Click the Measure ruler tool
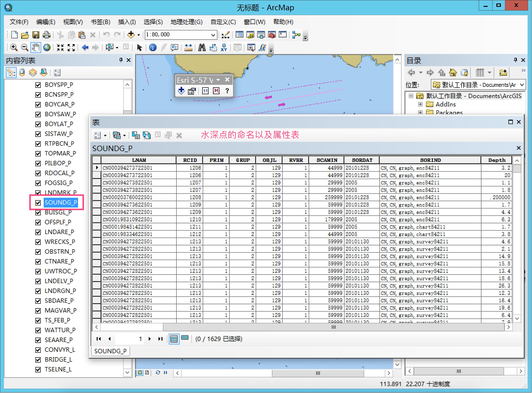 188,47
